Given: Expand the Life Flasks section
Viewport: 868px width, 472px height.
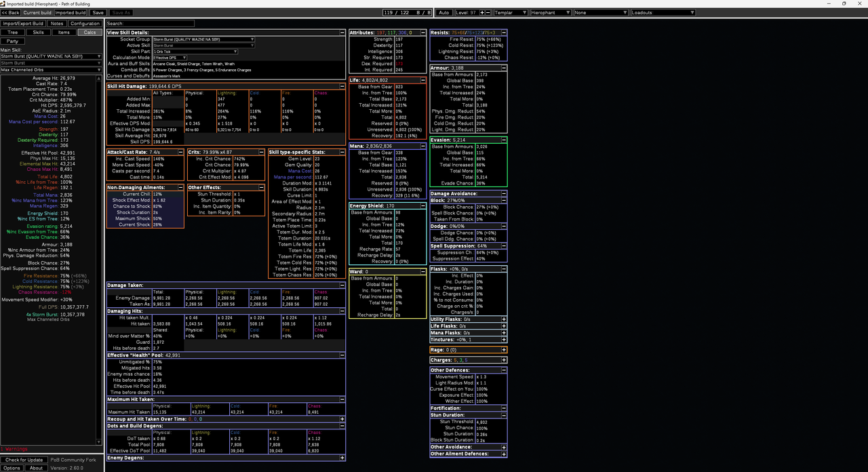Looking at the screenshot, I should (504, 326).
